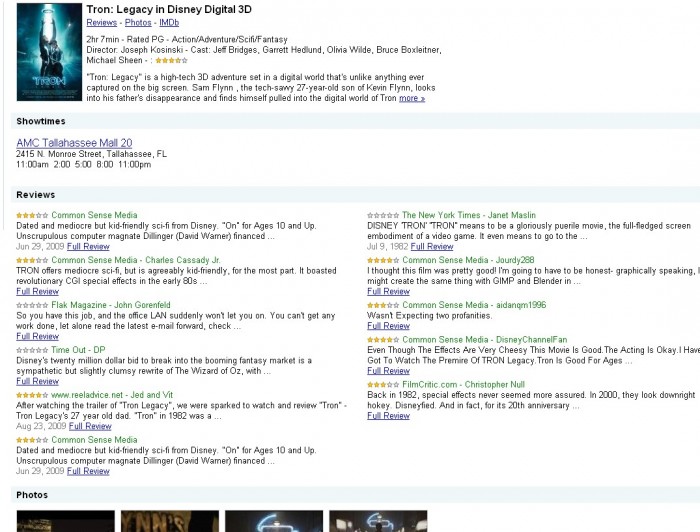Open the AMC Tallahassee Mall 20 theater link
Image resolution: width=700 pixels, height=532 pixels.
(x=74, y=143)
